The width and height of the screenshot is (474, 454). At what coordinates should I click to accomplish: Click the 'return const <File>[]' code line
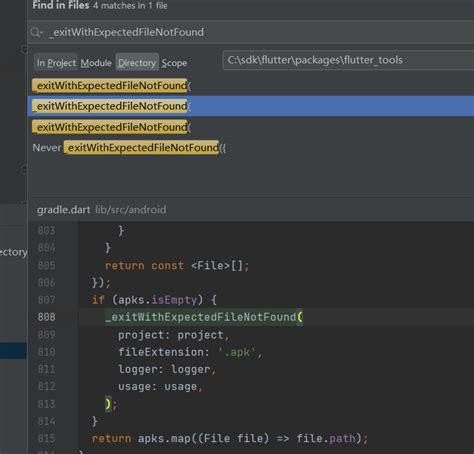177,266
